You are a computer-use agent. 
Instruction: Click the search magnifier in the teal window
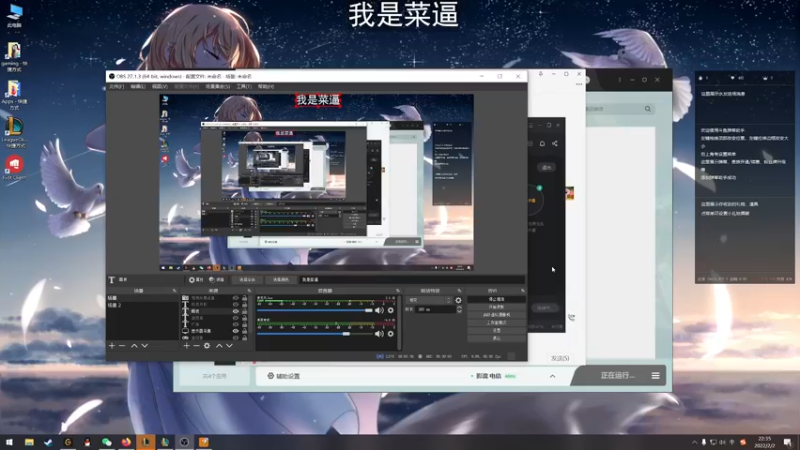pyautogui.click(x=648, y=109)
